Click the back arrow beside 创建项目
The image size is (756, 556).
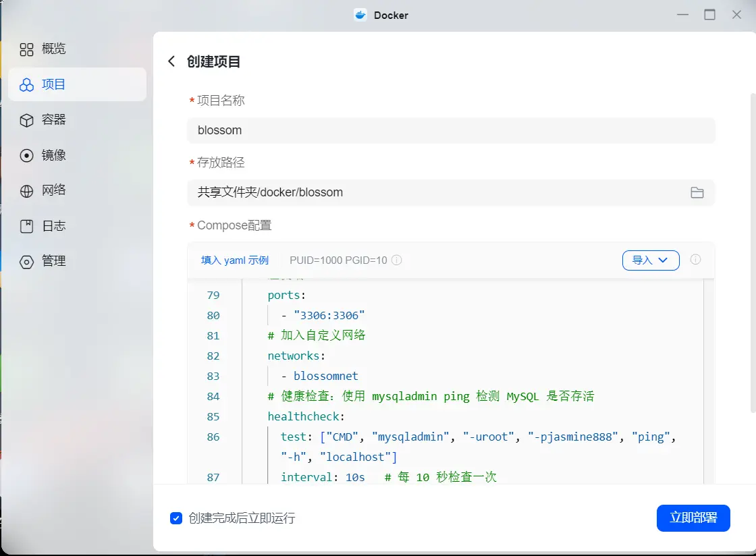point(171,61)
